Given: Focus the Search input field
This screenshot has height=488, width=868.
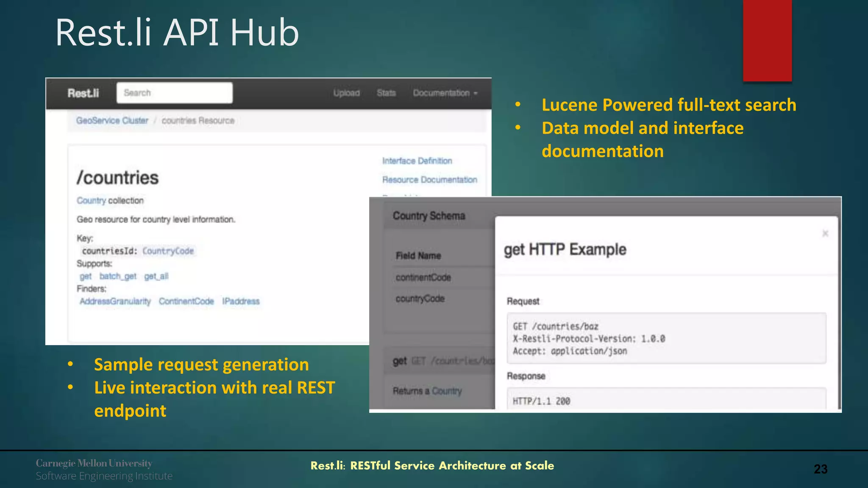Looking at the screenshot, I should coord(175,93).
